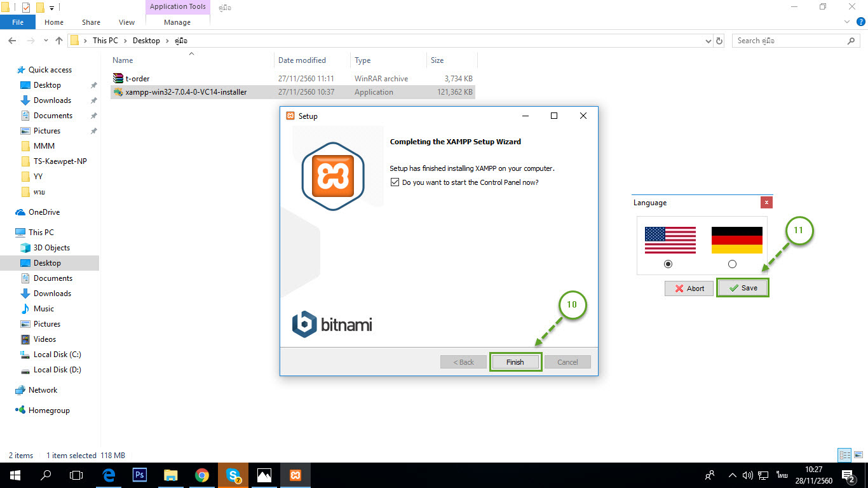Viewport: 868px width, 488px height.
Task: Launch Microsoft Edge from taskbar
Action: click(109, 475)
